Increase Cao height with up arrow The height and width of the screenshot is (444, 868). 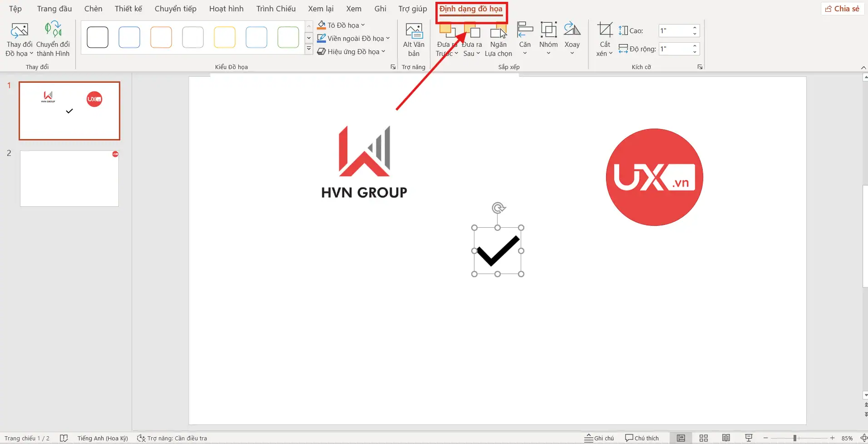tap(695, 28)
